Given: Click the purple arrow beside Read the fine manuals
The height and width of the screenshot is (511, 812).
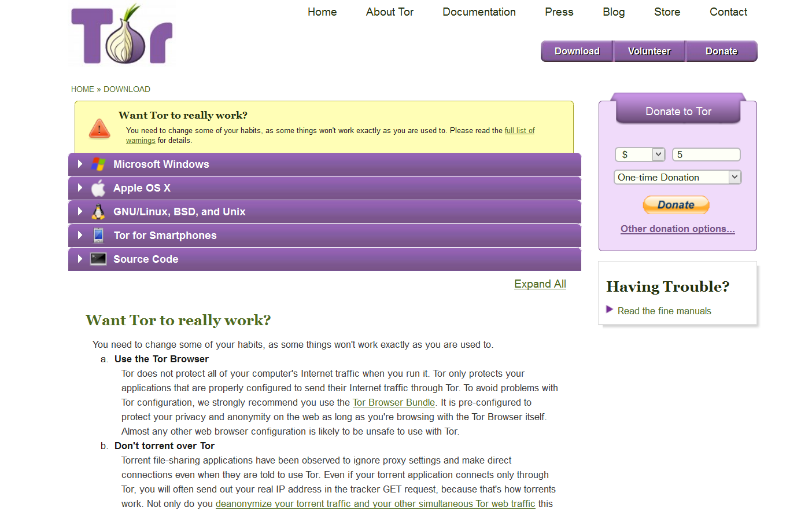Looking at the screenshot, I should tap(609, 310).
